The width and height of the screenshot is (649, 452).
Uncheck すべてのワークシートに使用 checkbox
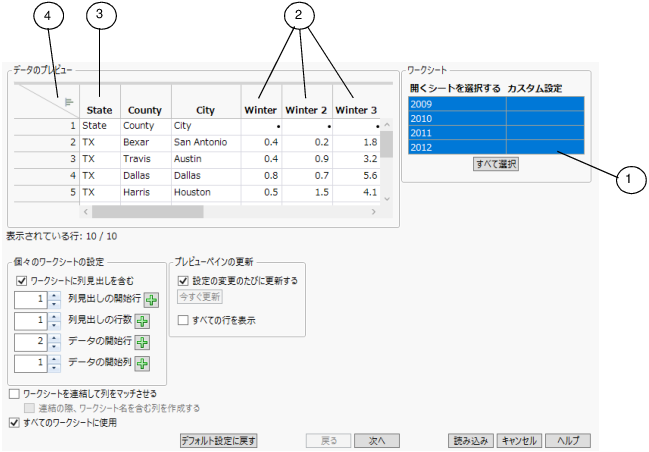coord(14,423)
